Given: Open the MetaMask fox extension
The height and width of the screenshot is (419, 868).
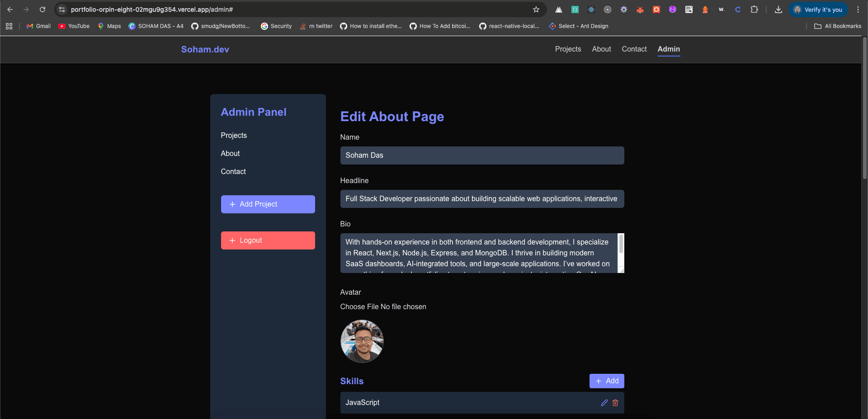Looking at the screenshot, I should coord(640,9).
